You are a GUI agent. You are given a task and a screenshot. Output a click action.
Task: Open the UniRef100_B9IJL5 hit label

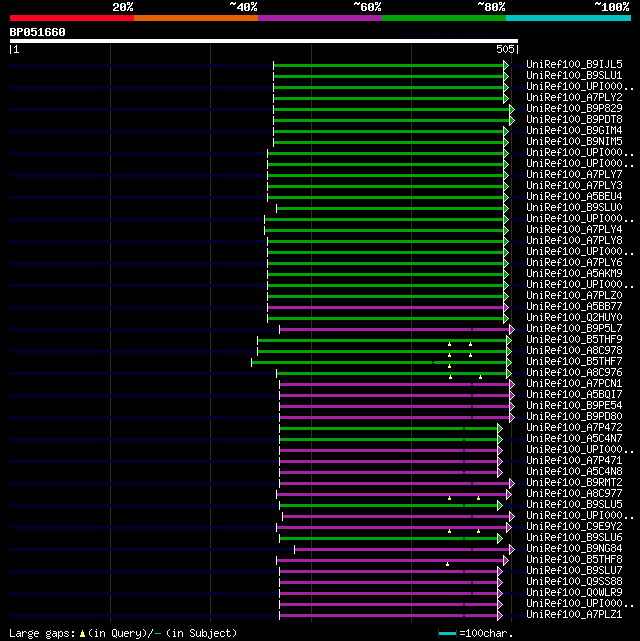point(574,65)
